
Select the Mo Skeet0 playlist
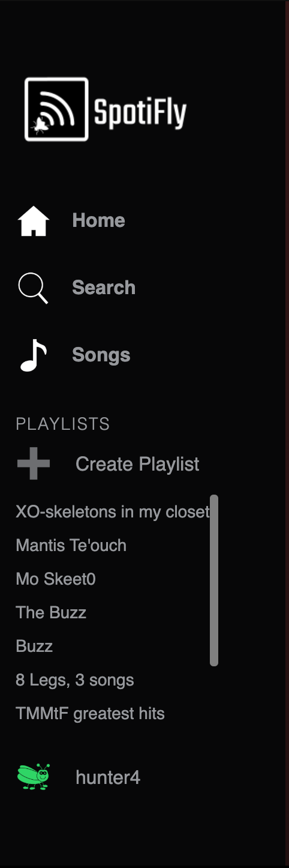coord(56,579)
